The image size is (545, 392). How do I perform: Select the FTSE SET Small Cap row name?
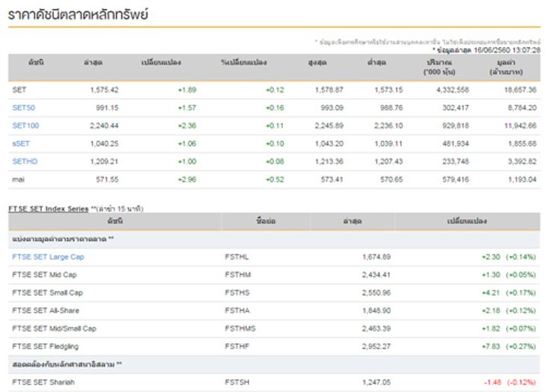tap(48, 293)
